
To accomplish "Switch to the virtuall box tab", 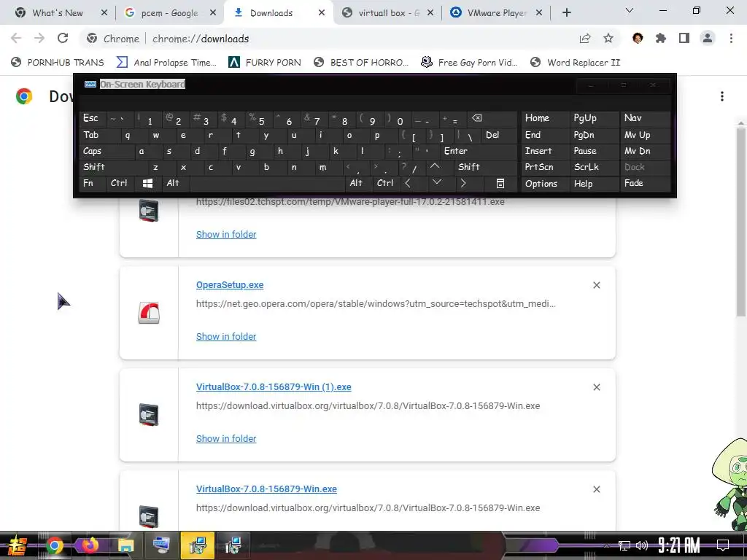I will pos(389,13).
